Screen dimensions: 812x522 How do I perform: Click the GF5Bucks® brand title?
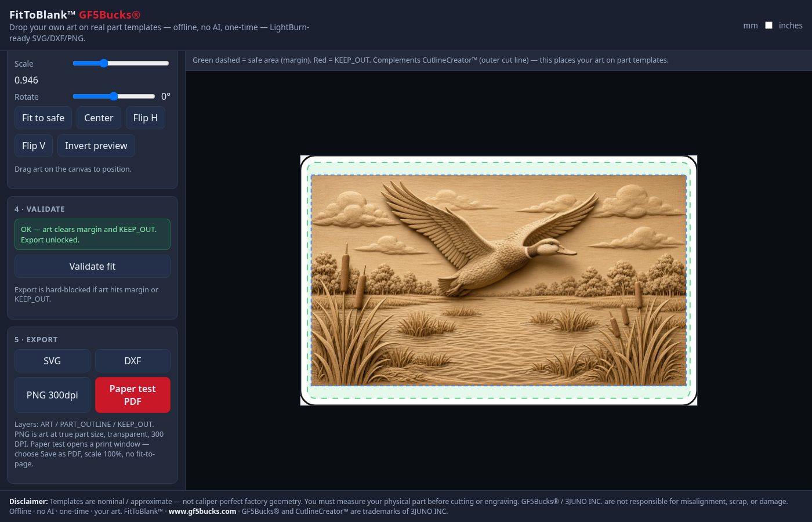coord(110,15)
